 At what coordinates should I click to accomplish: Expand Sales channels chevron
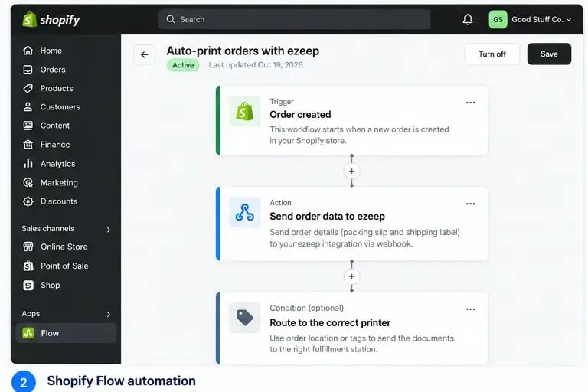109,229
